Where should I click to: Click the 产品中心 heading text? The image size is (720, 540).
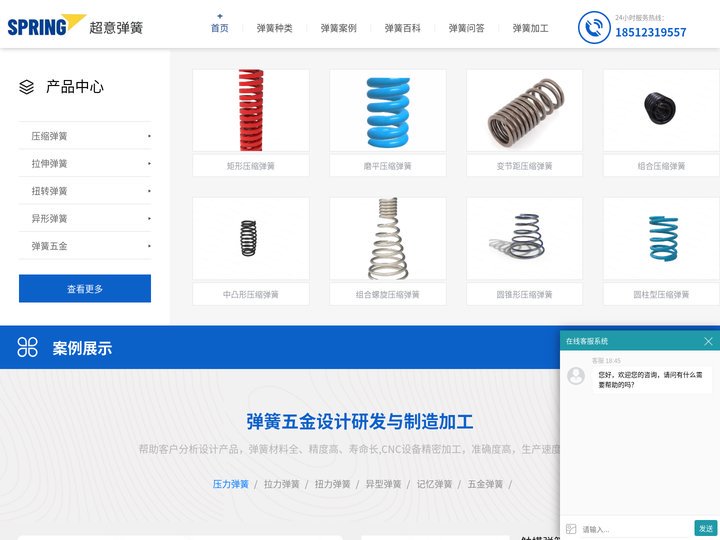point(75,86)
